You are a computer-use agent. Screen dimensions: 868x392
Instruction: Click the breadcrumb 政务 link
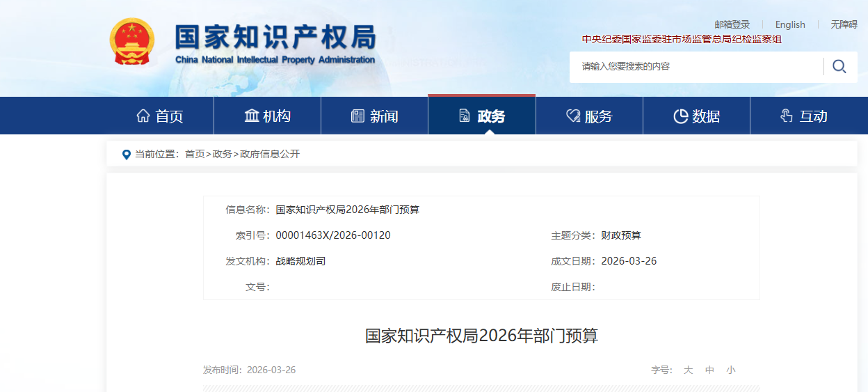point(223,154)
